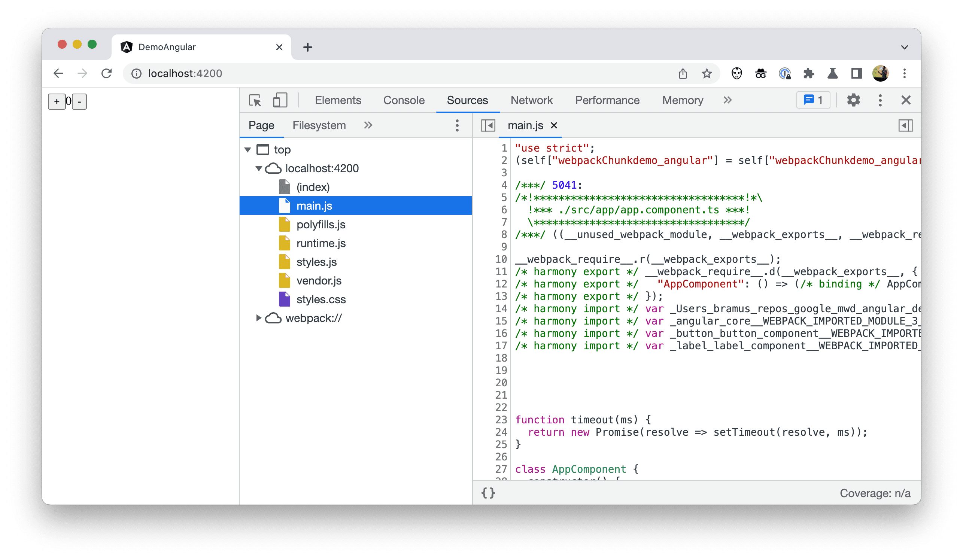Click the Network panel tab
The height and width of the screenshot is (560, 963).
pyautogui.click(x=531, y=100)
